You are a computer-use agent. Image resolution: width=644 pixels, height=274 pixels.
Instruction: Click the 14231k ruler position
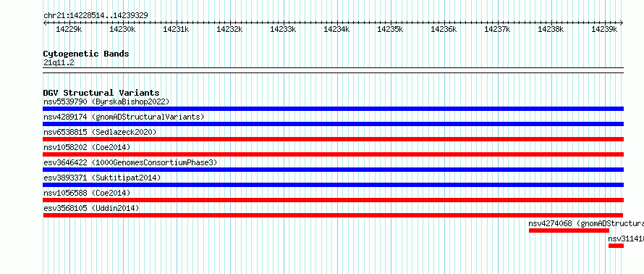tap(177, 29)
